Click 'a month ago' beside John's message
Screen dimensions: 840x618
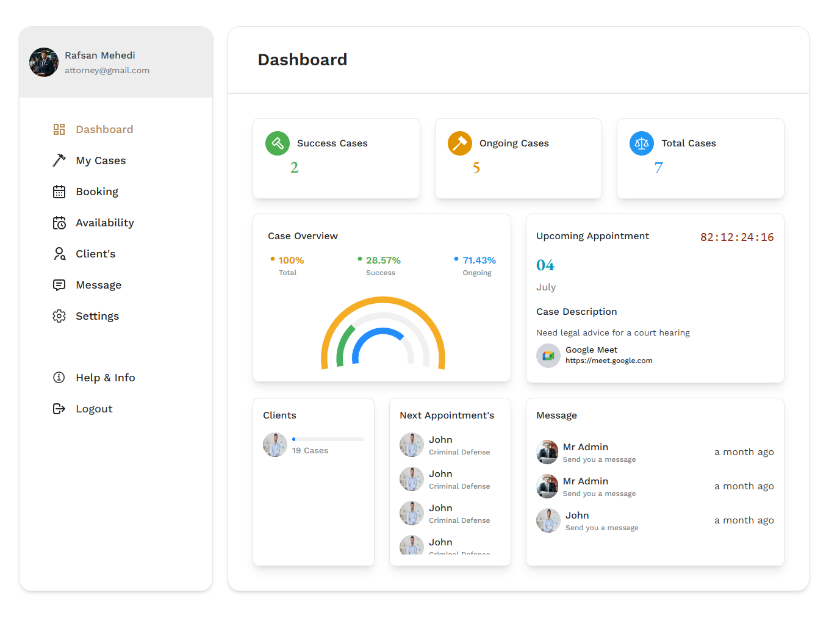(744, 520)
